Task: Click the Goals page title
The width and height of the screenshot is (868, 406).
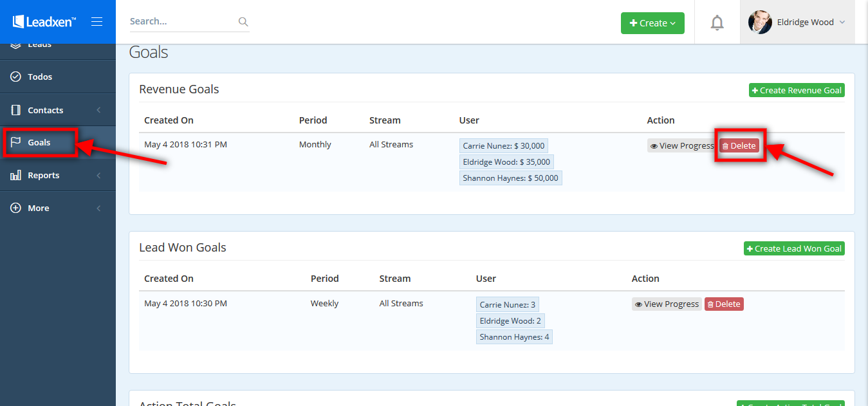Action: point(149,52)
